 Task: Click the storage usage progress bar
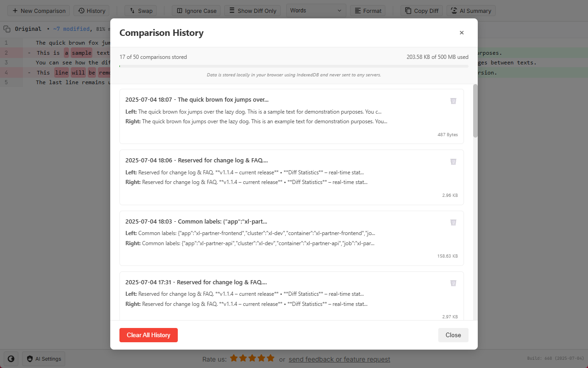coord(294,66)
